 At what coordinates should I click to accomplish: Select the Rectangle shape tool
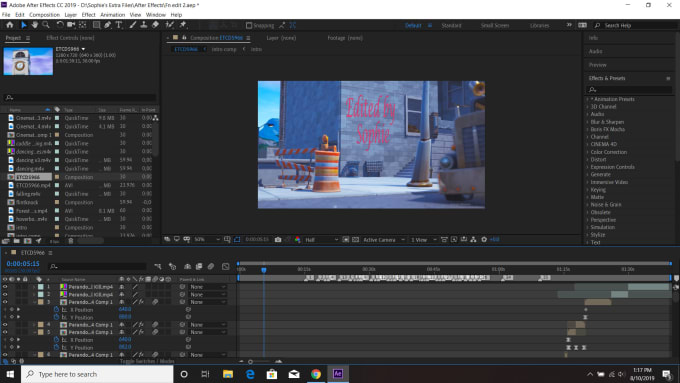coord(96,25)
